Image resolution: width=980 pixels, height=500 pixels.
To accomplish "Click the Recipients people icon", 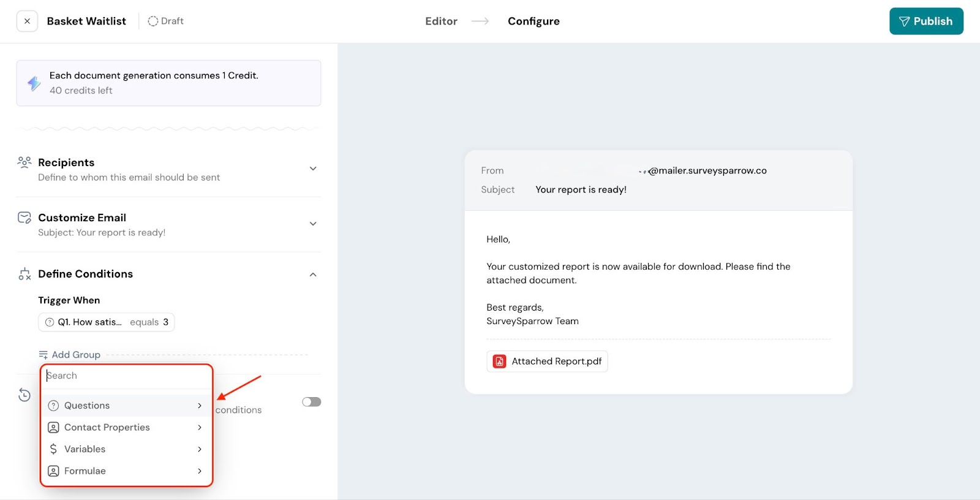I will [24, 162].
